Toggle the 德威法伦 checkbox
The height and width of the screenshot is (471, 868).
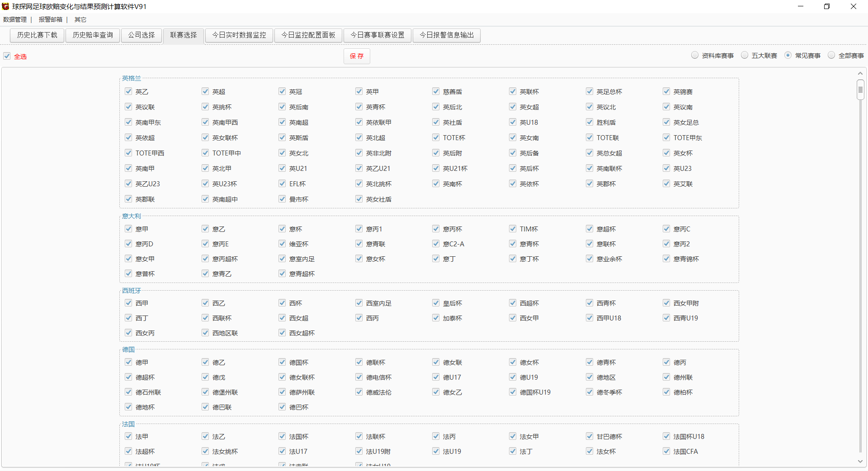(359, 392)
